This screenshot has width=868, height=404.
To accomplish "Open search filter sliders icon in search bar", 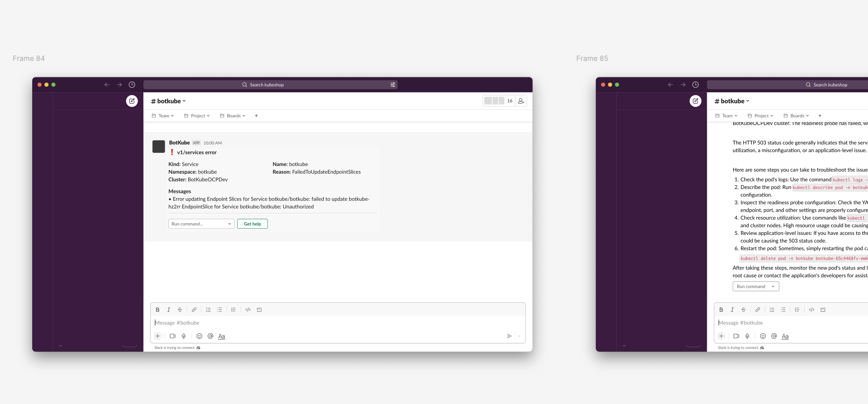I will tap(393, 85).
